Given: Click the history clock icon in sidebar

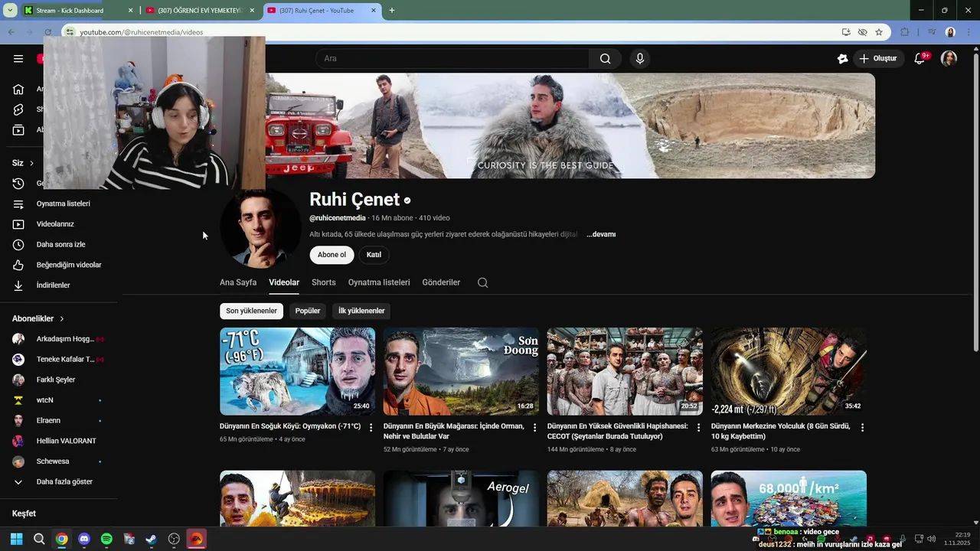Looking at the screenshot, I should 18,184.
